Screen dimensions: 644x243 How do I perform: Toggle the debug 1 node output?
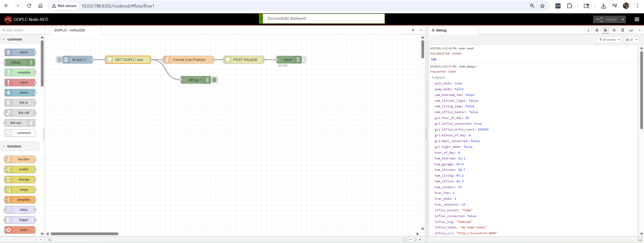tap(214, 80)
